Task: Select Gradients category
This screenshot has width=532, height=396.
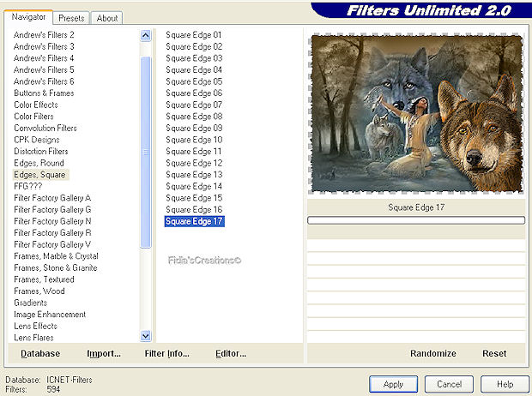Action: pos(31,303)
